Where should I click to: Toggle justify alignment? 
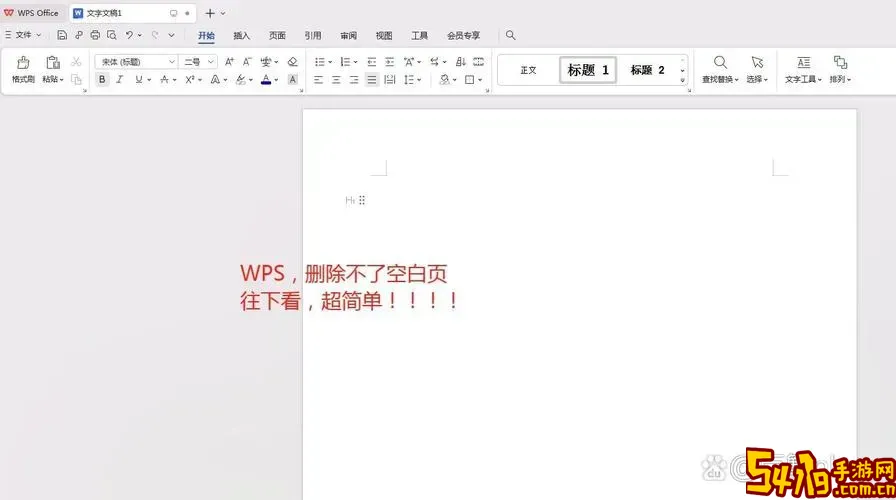pyautogui.click(x=372, y=80)
